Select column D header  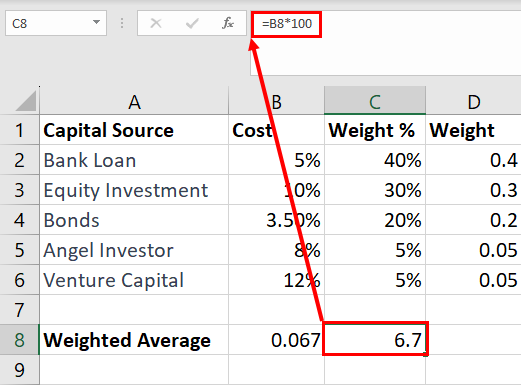(x=473, y=101)
